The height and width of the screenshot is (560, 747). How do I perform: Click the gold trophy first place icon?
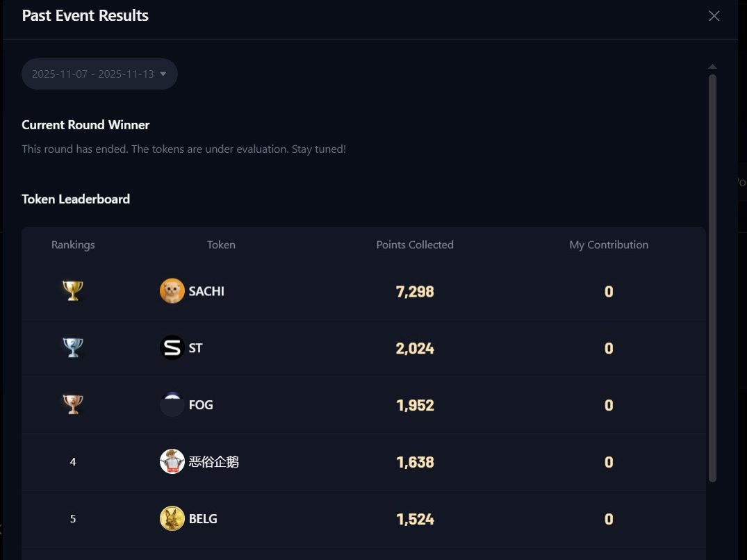tap(73, 291)
